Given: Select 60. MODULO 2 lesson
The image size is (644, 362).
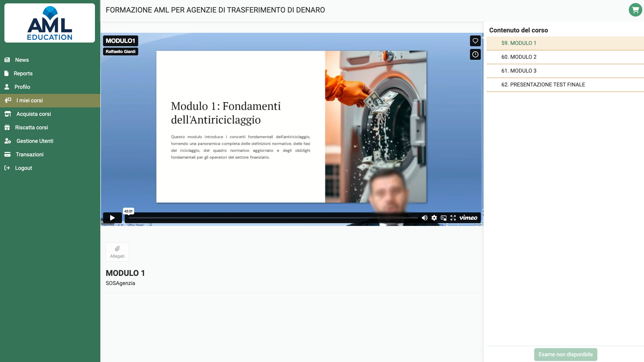Looking at the screenshot, I should pos(519,57).
